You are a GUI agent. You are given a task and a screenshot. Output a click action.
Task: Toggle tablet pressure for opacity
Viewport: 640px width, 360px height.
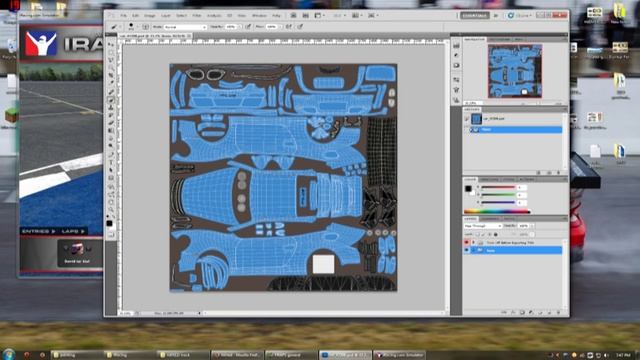248,27
